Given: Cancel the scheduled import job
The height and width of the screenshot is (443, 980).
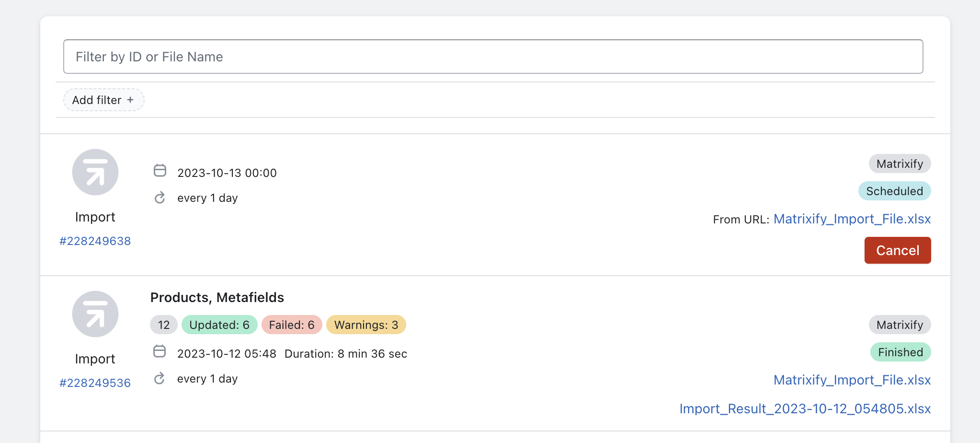Looking at the screenshot, I should [x=897, y=250].
